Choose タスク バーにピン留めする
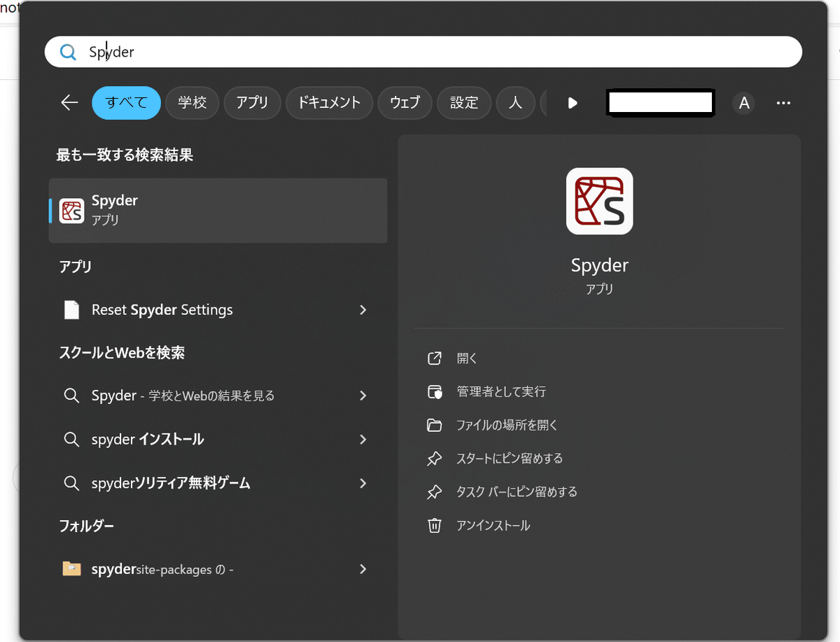This screenshot has height=642, width=840. (517, 492)
